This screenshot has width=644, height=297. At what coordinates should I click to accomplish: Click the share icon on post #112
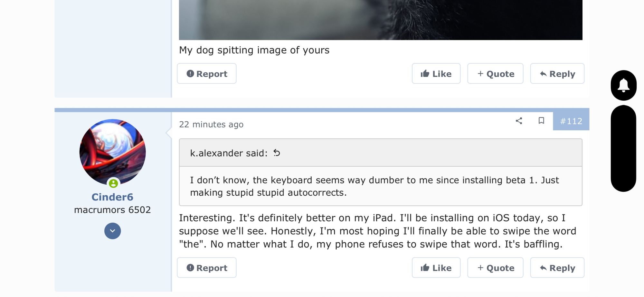tap(519, 121)
